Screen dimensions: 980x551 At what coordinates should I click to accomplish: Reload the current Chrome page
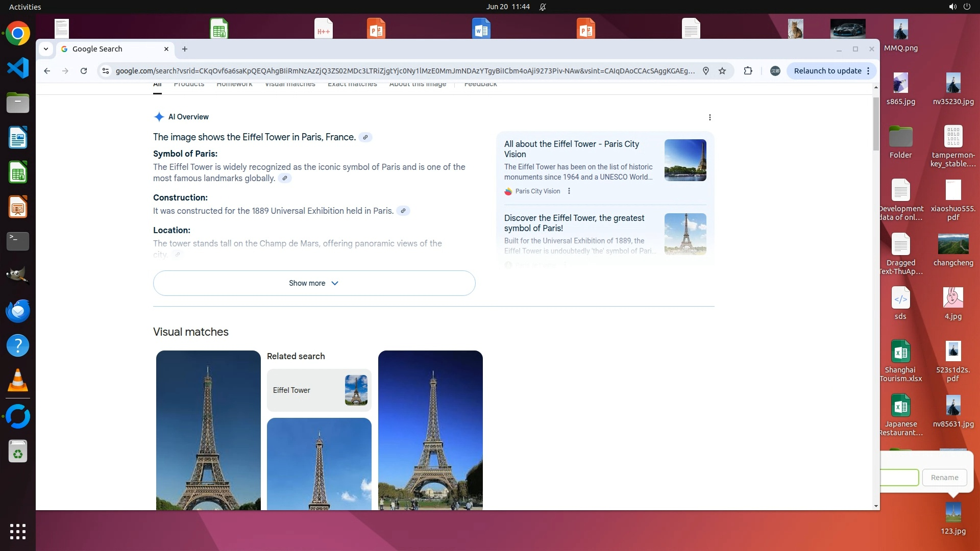[84, 71]
